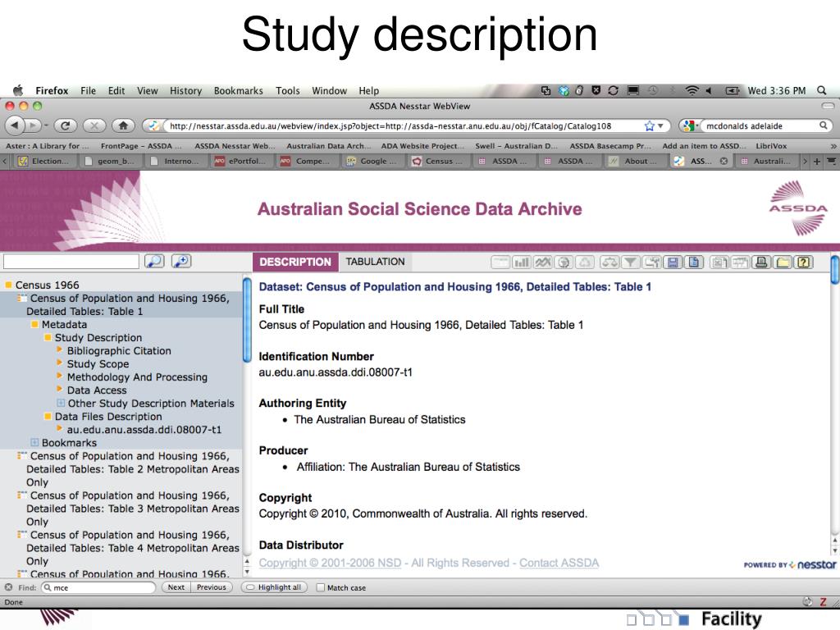Open the search engine Google dropdown
The image size is (840, 630).
(691, 126)
